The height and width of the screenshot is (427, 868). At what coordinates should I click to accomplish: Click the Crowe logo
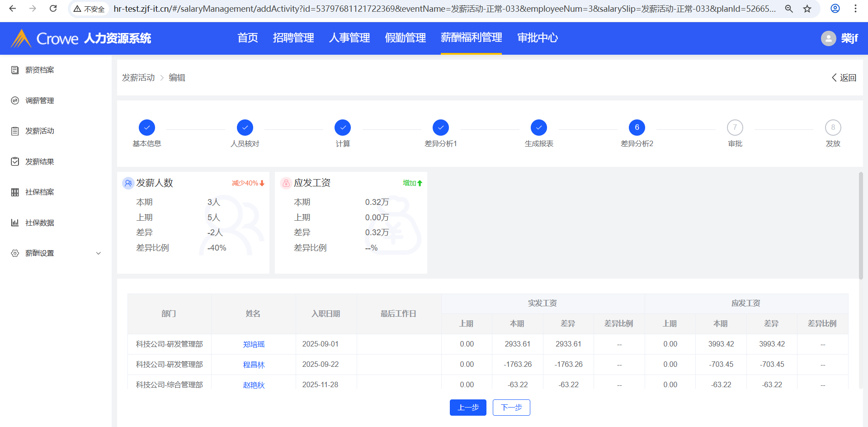tap(44, 38)
